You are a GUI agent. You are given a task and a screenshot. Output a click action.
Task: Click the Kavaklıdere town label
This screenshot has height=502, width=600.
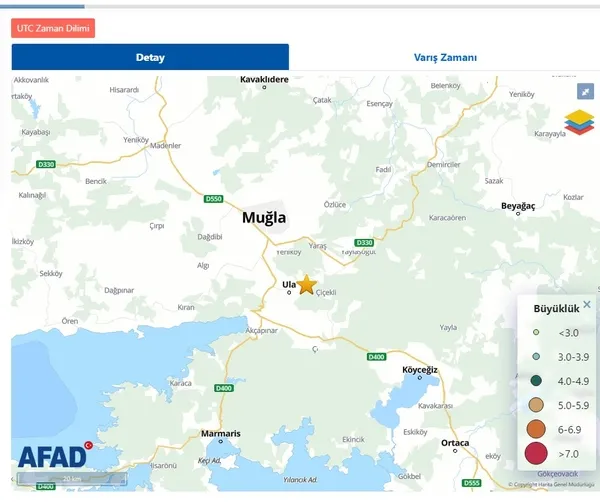(264, 80)
